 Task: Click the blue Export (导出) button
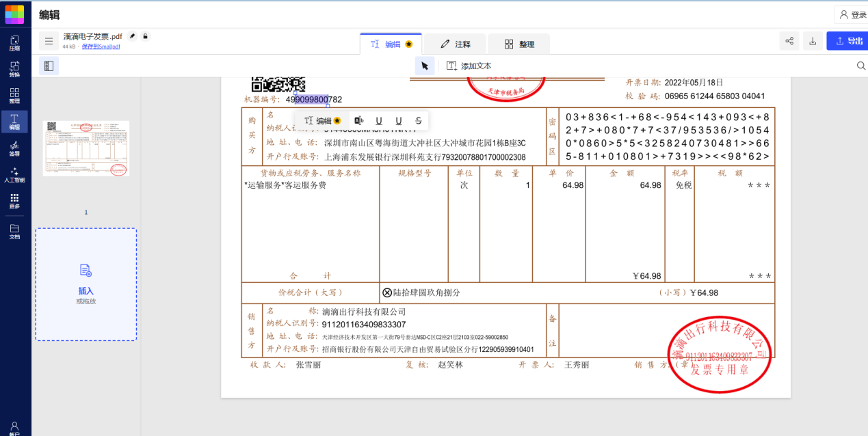(847, 41)
